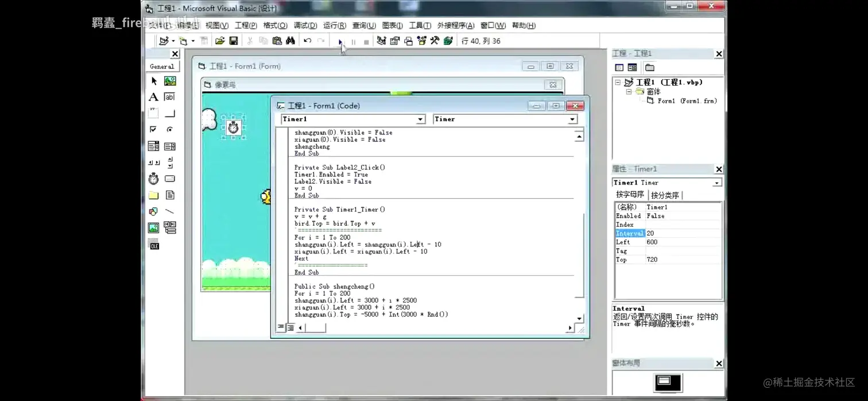Select the OptionButton tool in toolbox

170,130
